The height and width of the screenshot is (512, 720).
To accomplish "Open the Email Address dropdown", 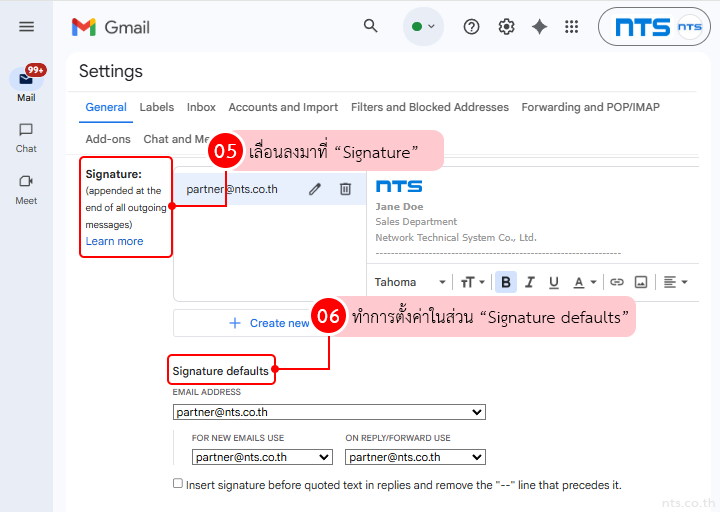I will point(329,412).
